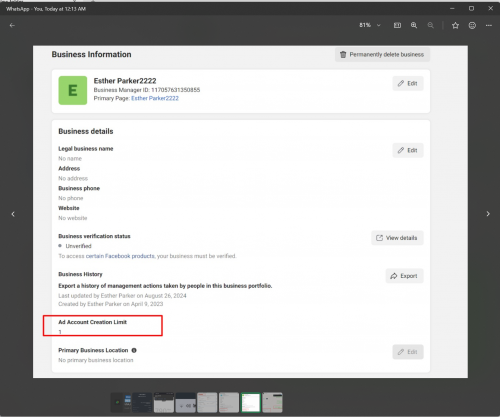The width and height of the screenshot is (500, 417).
Task: Click Edit next to Esther Parker2222
Action: pyautogui.click(x=408, y=83)
